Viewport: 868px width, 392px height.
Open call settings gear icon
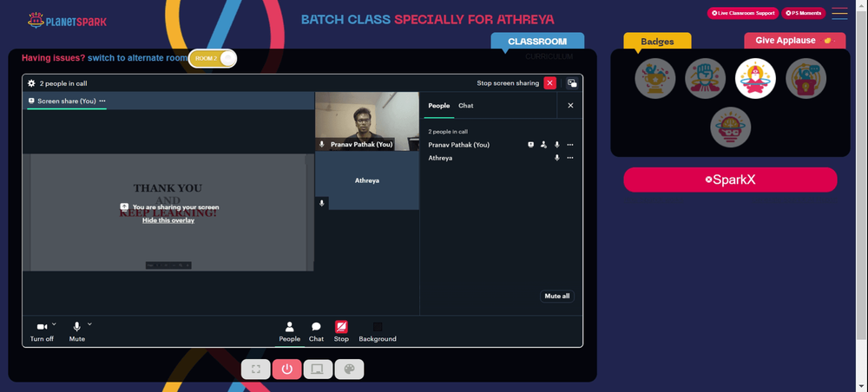(x=31, y=83)
